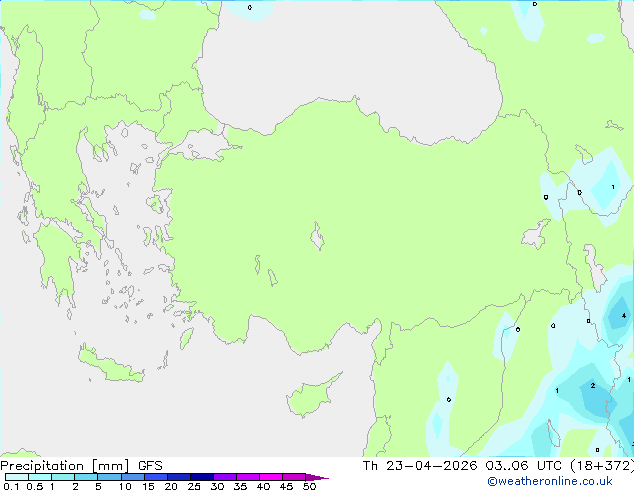634x490 pixels.
Task: Click the '50' legend scale label
Action: click(309, 486)
